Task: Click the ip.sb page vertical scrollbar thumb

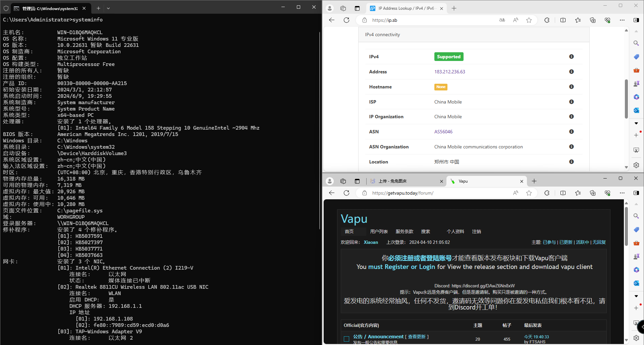Action: pos(626,99)
